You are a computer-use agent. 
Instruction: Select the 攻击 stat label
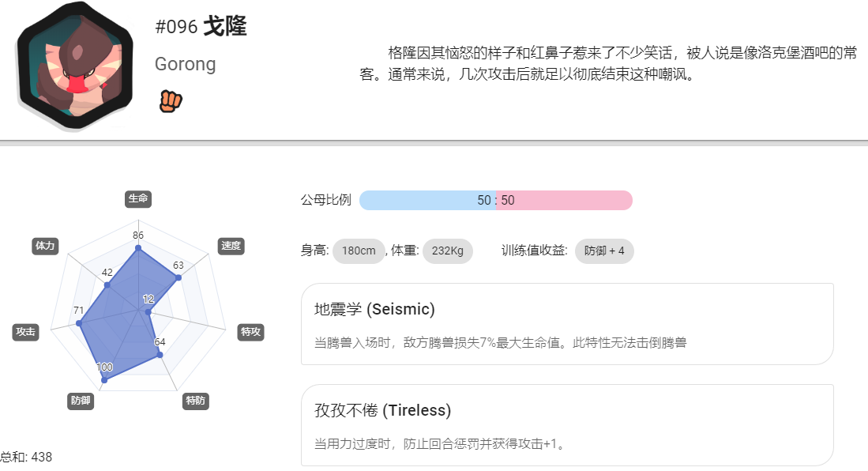pyautogui.click(x=25, y=331)
